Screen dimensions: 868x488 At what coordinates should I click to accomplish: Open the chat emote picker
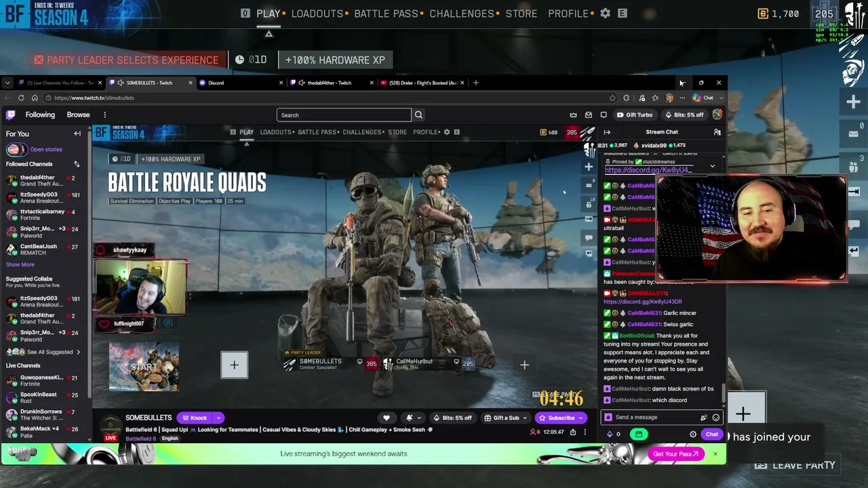[x=715, y=418]
